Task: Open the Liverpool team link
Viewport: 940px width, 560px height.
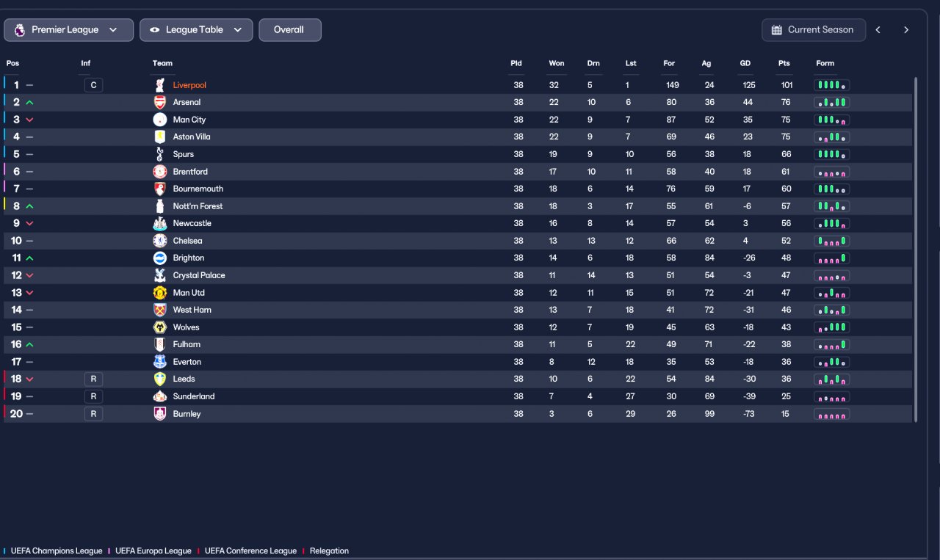Action: pyautogui.click(x=189, y=85)
